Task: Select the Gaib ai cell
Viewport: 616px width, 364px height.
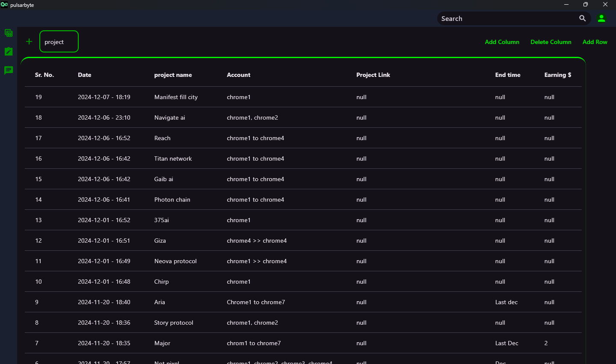Action: [x=164, y=179]
